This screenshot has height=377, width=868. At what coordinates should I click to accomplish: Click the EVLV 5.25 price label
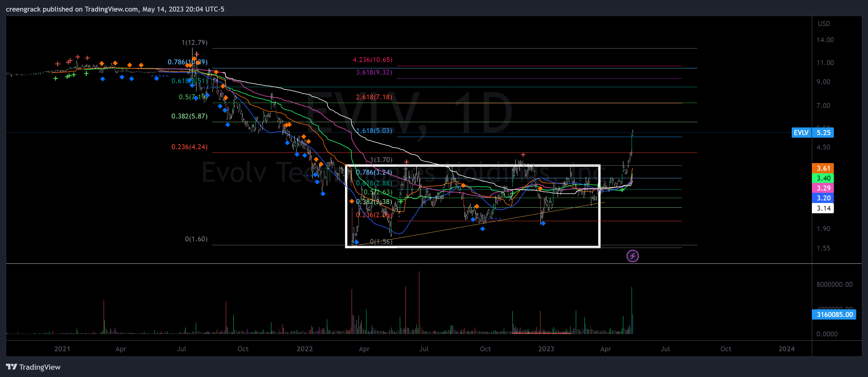click(813, 132)
